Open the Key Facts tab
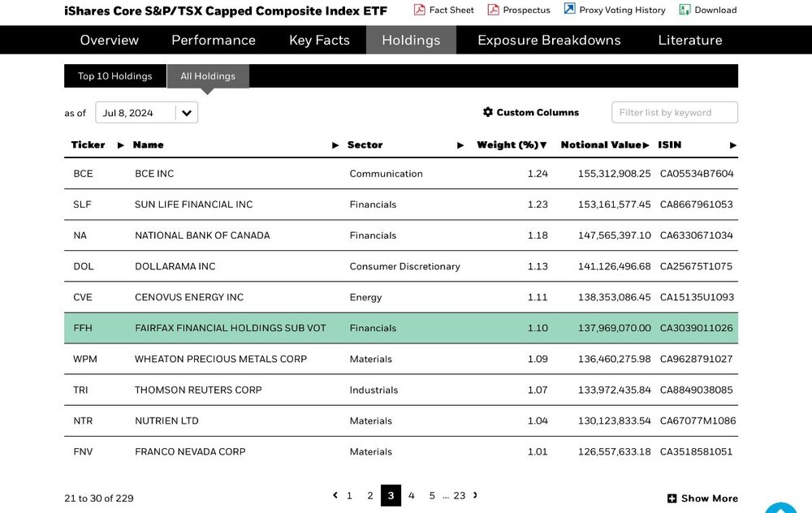This screenshot has height=513, width=812. 319,40
